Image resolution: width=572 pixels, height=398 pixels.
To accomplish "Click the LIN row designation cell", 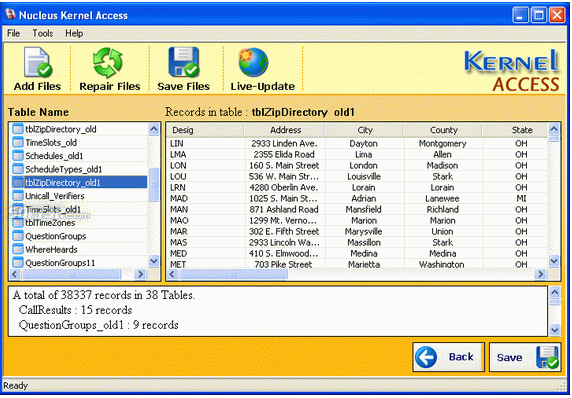I will pyautogui.click(x=177, y=143).
